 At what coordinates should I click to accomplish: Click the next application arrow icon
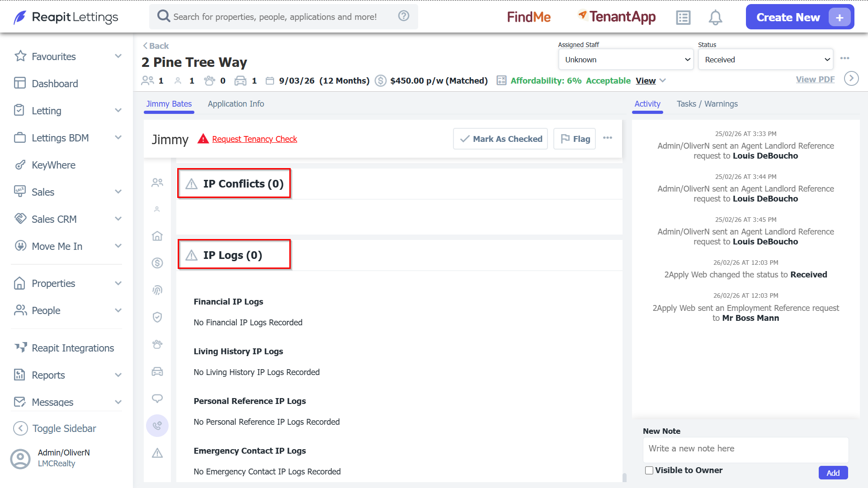[x=851, y=79]
